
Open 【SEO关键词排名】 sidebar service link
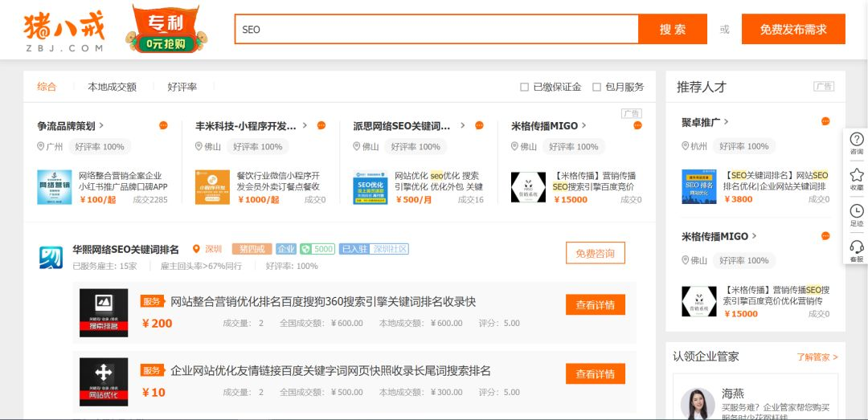(776, 181)
